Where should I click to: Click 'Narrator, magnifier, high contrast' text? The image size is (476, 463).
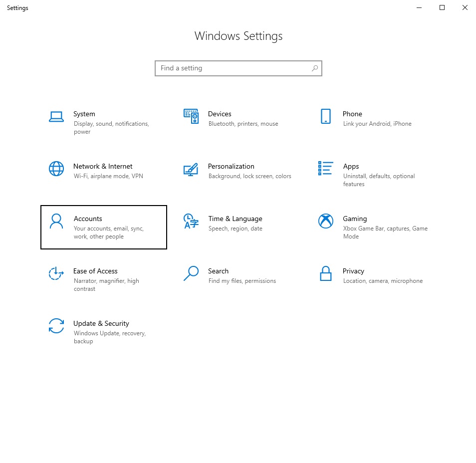pyautogui.click(x=106, y=285)
